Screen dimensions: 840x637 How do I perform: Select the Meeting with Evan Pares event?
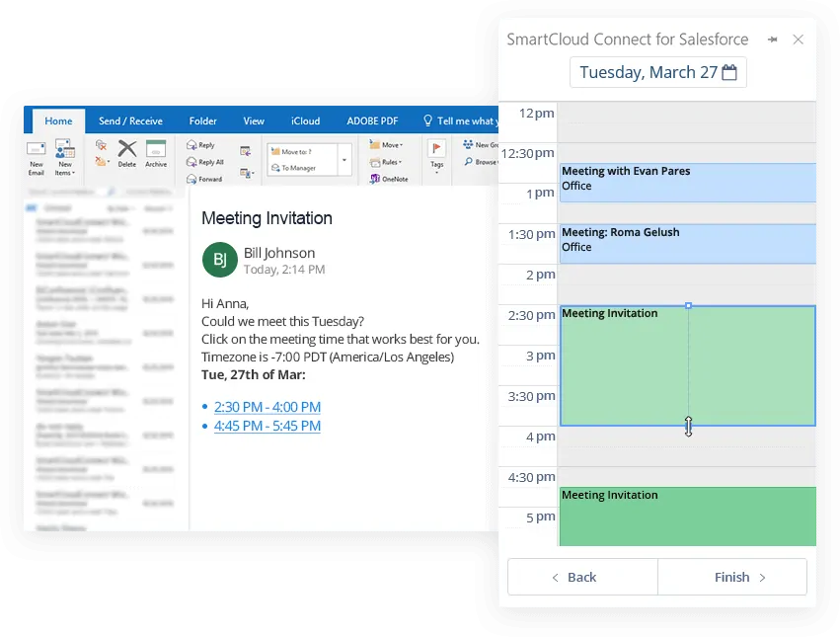[688, 183]
